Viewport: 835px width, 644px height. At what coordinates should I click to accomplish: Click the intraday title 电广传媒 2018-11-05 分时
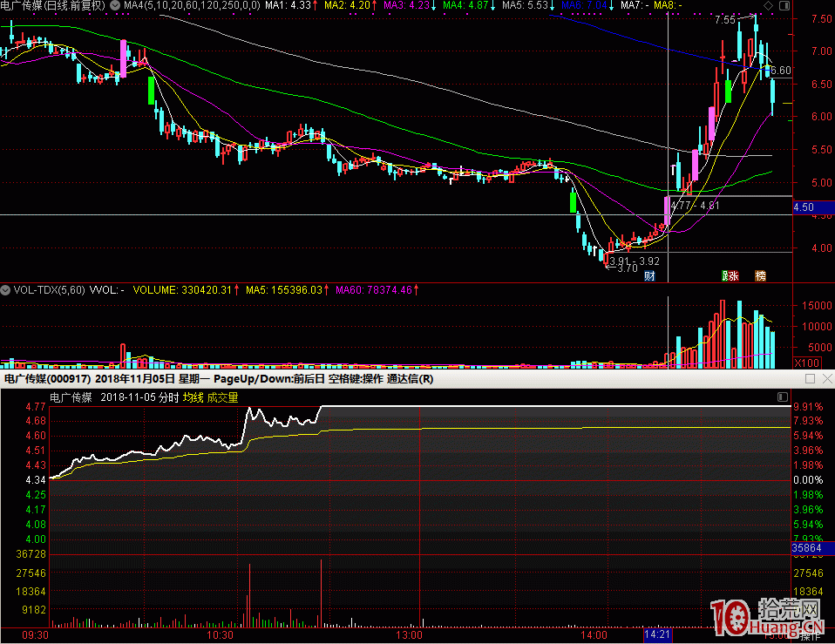114,397
